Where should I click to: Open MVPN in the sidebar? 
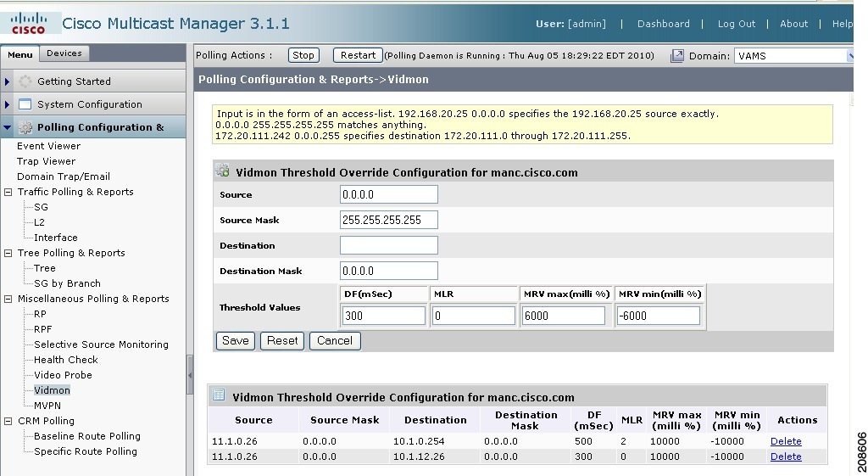47,406
